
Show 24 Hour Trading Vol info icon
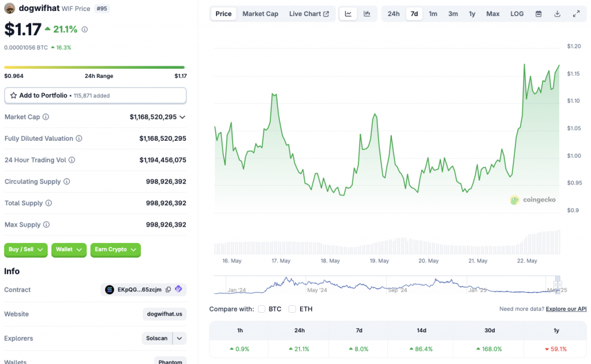click(x=72, y=160)
